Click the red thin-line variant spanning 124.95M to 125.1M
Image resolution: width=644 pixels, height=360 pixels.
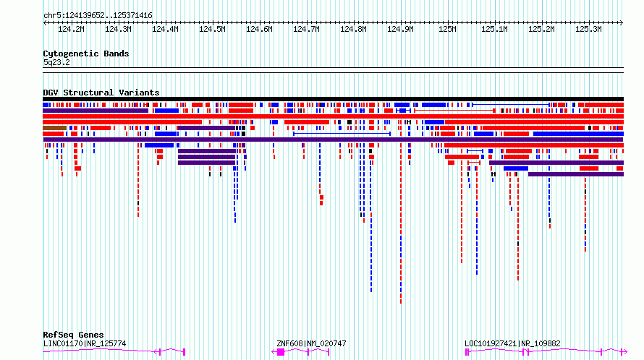coord(454,111)
